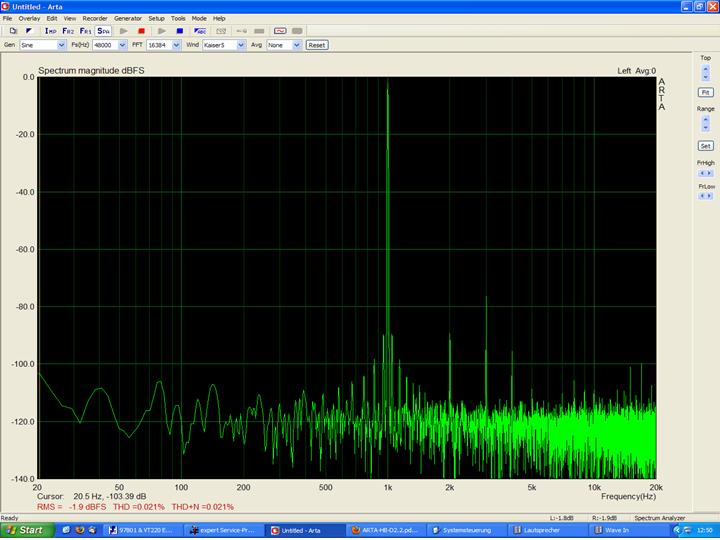
Task: Select the Fr1 frequency response icon
Action: coord(86,31)
